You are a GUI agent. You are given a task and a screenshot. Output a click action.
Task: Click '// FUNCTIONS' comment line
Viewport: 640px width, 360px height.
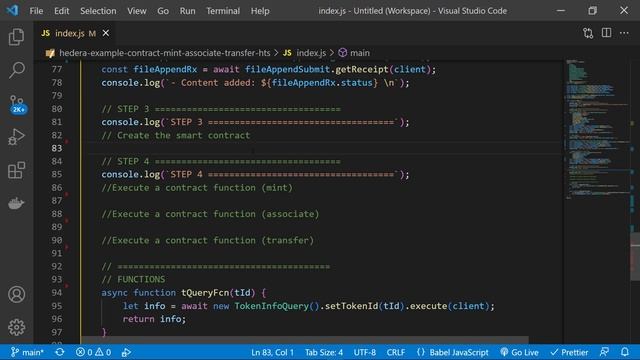click(x=133, y=279)
